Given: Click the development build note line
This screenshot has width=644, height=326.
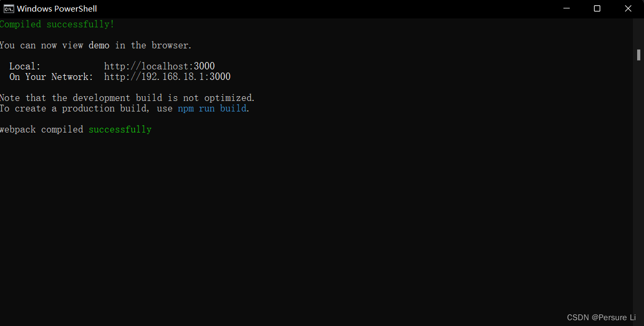Looking at the screenshot, I should (x=126, y=97).
